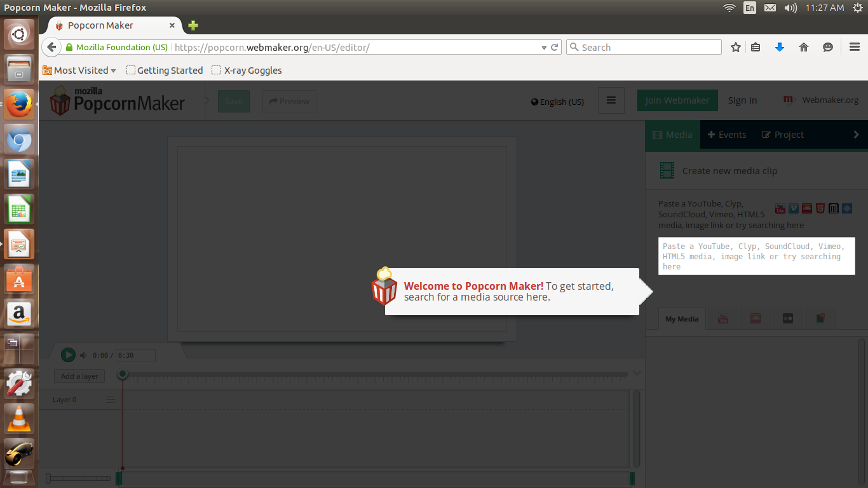Reload the page with the refresh icon
The image size is (868, 488).
click(x=554, y=47)
